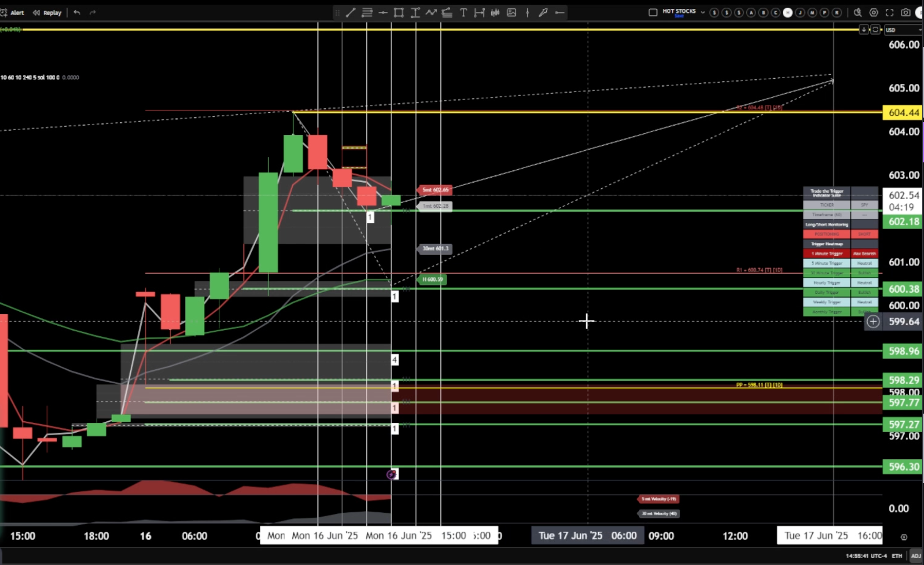The image size is (924, 565).
Task: Open quick search magnifier icon
Action: click(858, 13)
